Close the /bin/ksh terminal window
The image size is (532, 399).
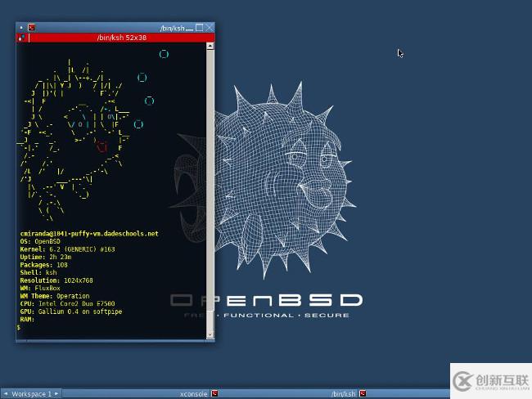pos(210,28)
